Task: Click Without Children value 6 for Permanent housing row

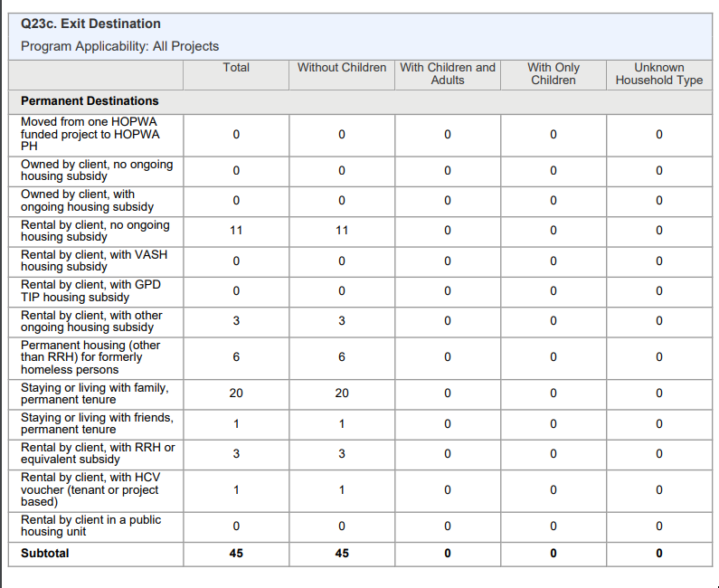Action: tap(342, 356)
